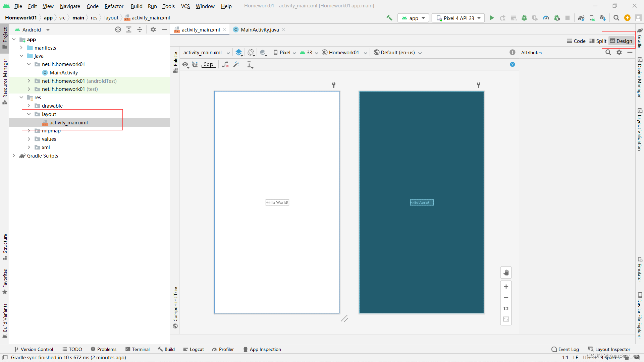This screenshot has width=644, height=362.
Task: Open the Default (en-us) locale dropdown
Action: (x=397, y=52)
